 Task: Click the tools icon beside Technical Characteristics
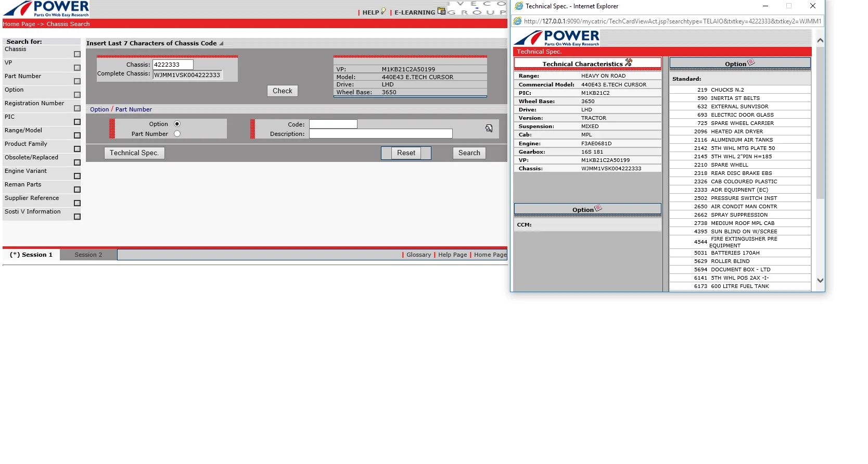(x=629, y=62)
